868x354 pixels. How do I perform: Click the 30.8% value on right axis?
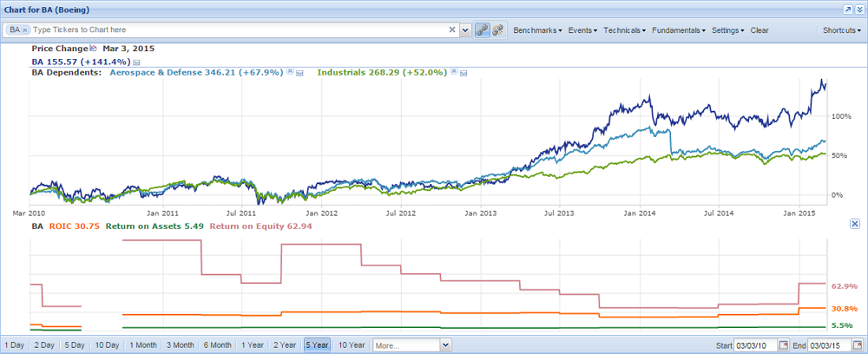(x=845, y=309)
